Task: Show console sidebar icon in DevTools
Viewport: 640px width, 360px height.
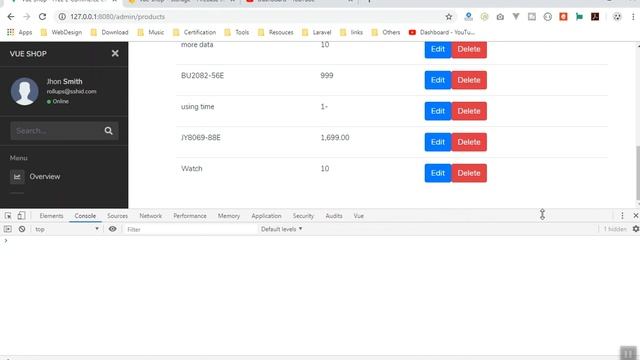Action: pyautogui.click(x=8, y=229)
